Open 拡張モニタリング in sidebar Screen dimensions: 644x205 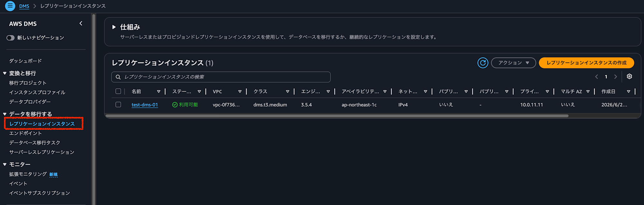[28, 174]
